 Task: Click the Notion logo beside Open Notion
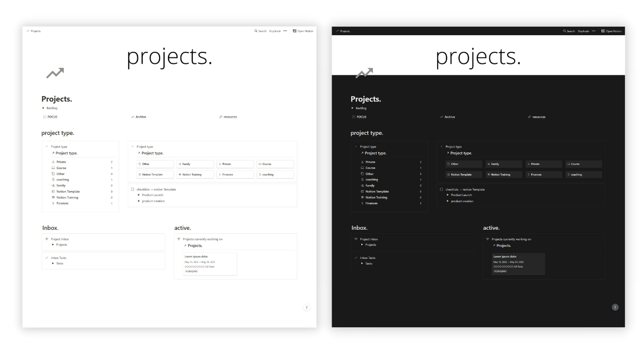[x=294, y=31]
